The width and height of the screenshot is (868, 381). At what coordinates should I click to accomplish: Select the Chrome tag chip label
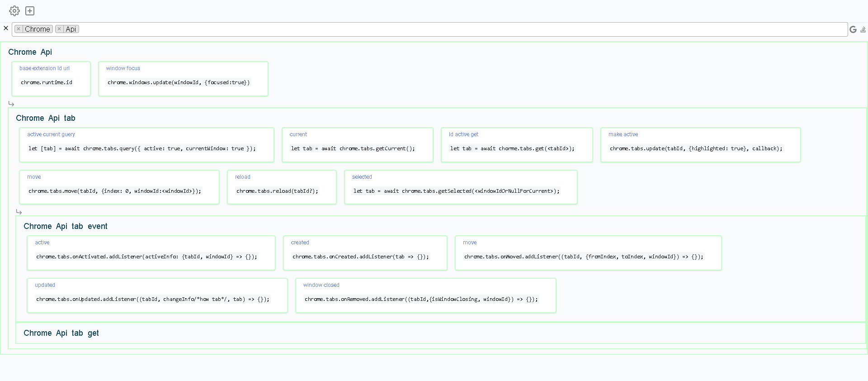click(x=38, y=29)
